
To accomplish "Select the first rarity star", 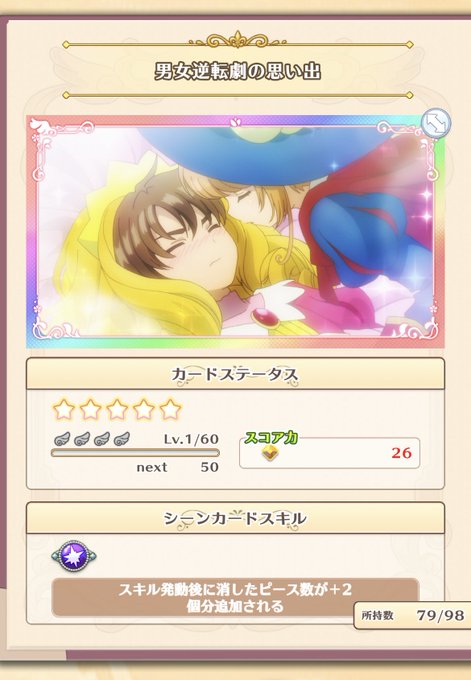I will pyautogui.click(x=64, y=409).
